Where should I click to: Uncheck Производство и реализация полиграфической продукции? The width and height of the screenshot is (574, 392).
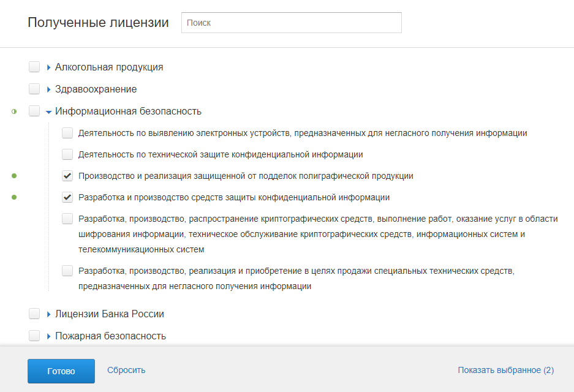(x=67, y=176)
